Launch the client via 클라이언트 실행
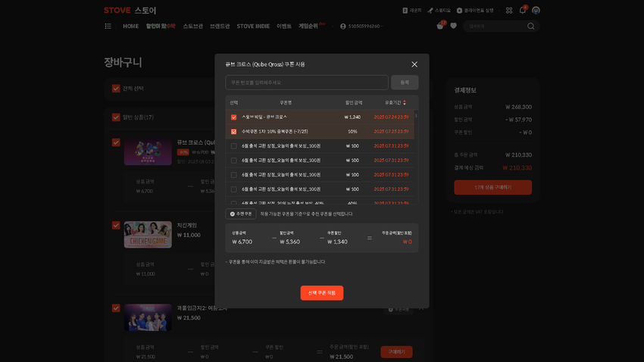This screenshot has width=644, height=362. click(x=475, y=11)
